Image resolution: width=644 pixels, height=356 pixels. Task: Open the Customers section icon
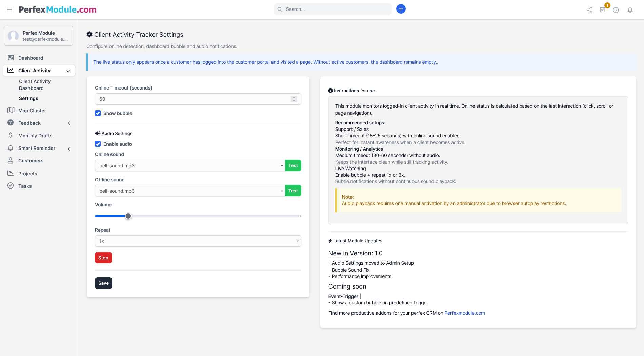tap(11, 160)
